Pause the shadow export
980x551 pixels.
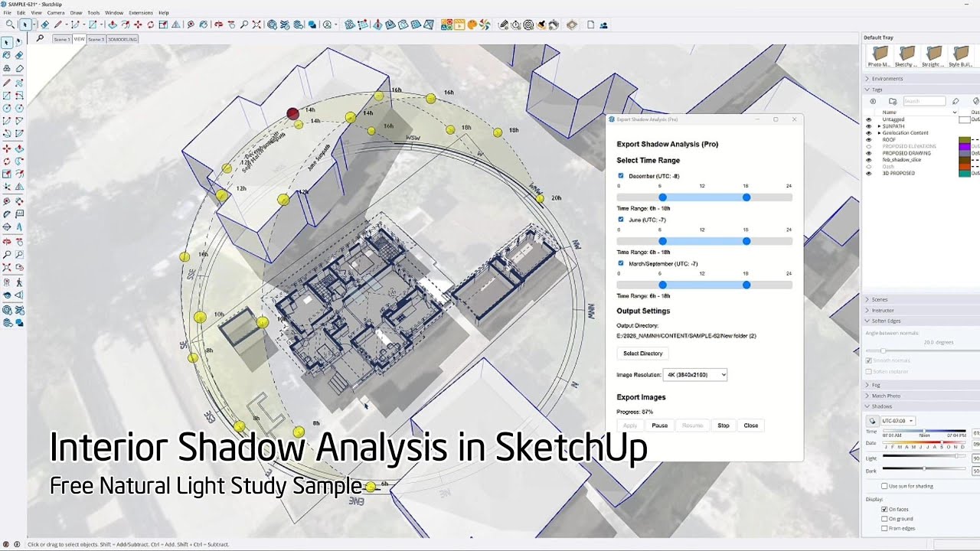[x=659, y=425]
